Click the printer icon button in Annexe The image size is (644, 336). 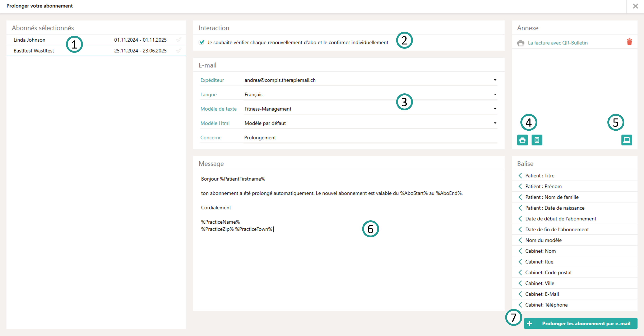[x=522, y=140]
